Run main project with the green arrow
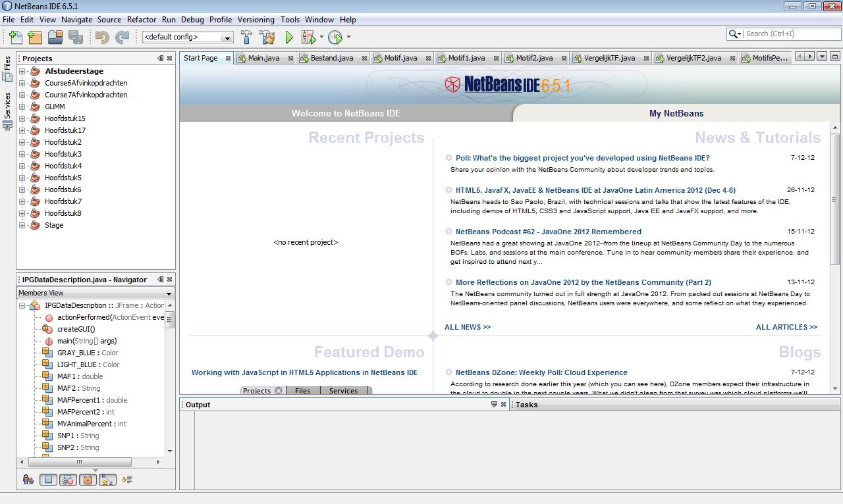The image size is (843, 504). [x=288, y=38]
